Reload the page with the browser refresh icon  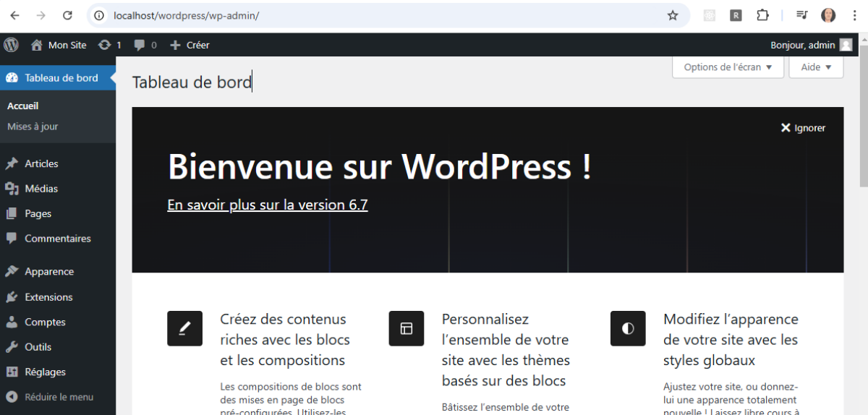pos(67,15)
